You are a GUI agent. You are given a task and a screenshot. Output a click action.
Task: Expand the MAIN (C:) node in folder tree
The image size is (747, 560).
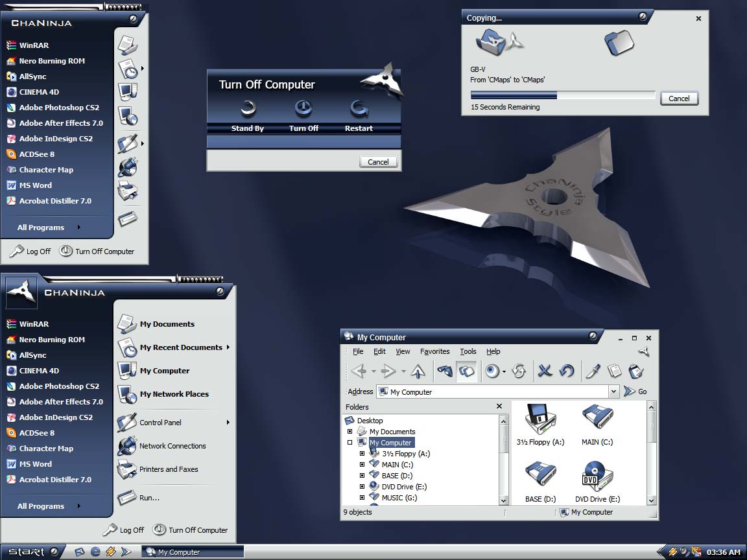pos(362,465)
